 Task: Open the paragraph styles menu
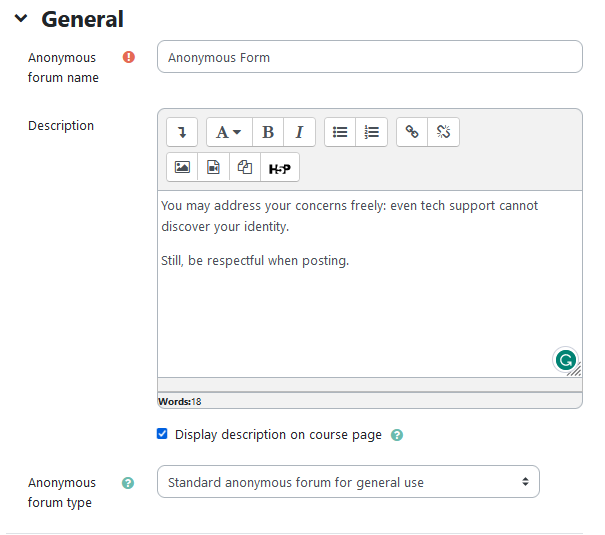pyautogui.click(x=229, y=132)
